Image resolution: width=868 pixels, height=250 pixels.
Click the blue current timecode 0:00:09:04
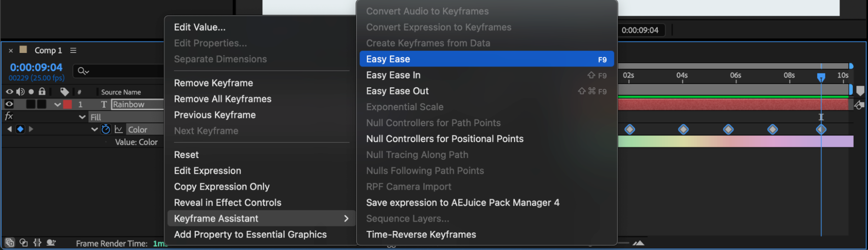point(36,67)
